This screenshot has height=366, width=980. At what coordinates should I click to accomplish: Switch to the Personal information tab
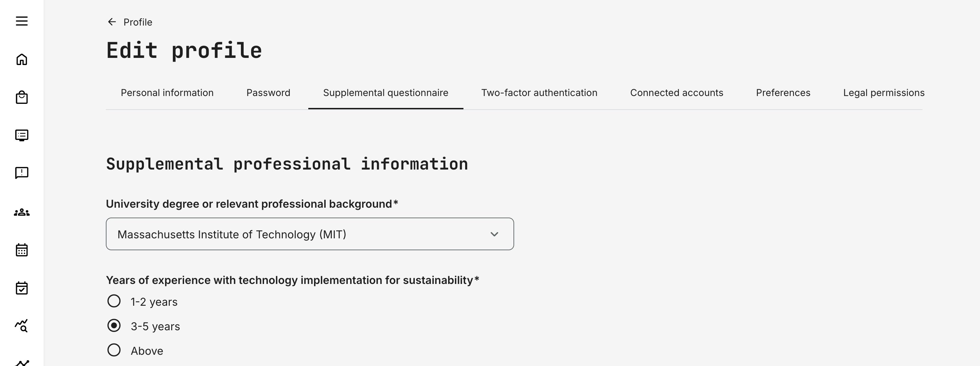click(167, 93)
